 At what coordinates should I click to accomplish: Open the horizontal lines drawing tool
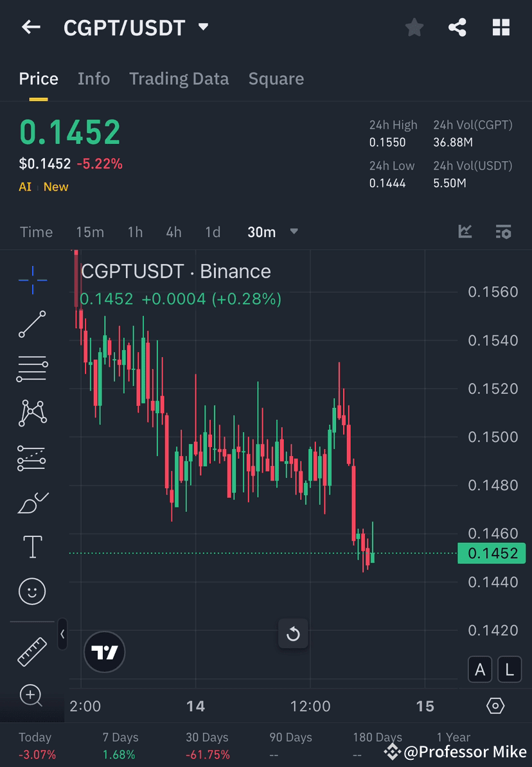32,369
